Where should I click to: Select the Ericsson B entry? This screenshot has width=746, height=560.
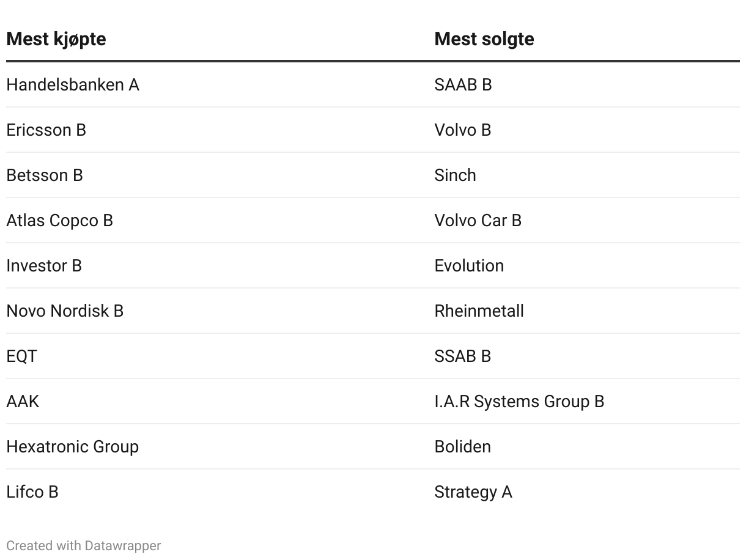click(x=46, y=130)
